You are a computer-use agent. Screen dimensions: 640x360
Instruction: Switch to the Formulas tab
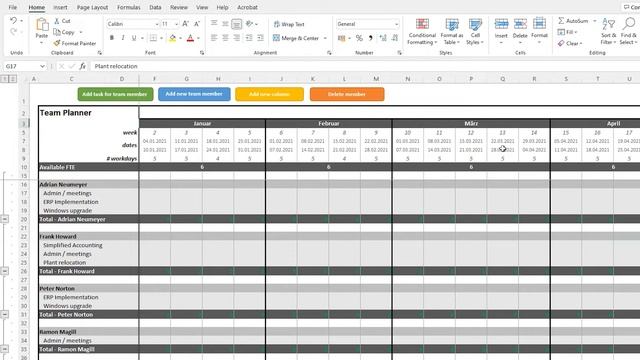click(x=129, y=7)
